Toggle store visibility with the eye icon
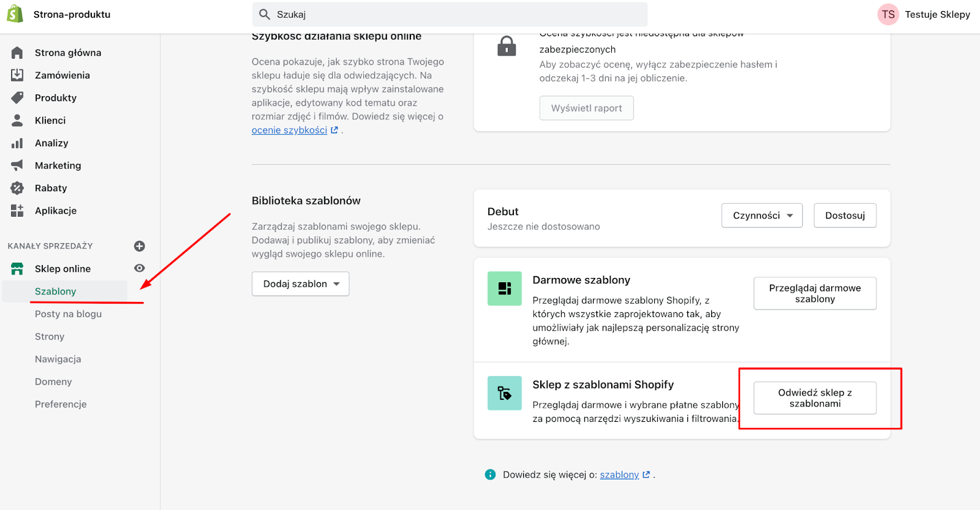 click(x=139, y=268)
